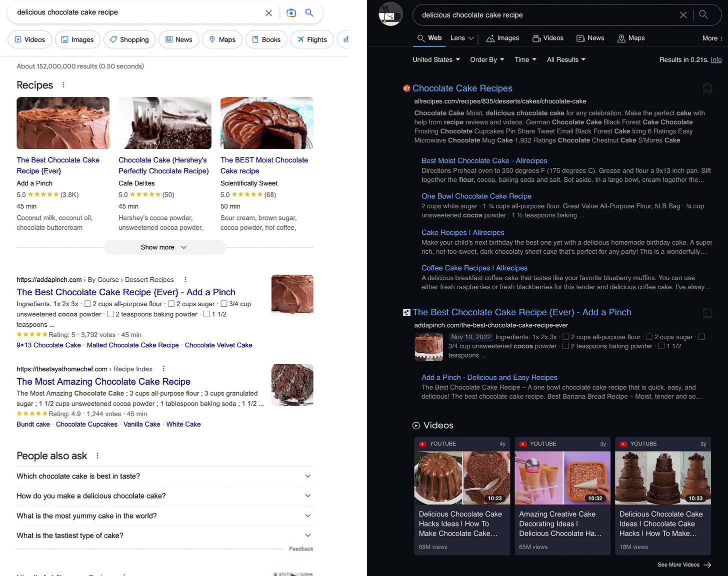Viewport: 728px width, 576px height.
Task: Click the blue Google magnifier search icon
Action: 309,13
